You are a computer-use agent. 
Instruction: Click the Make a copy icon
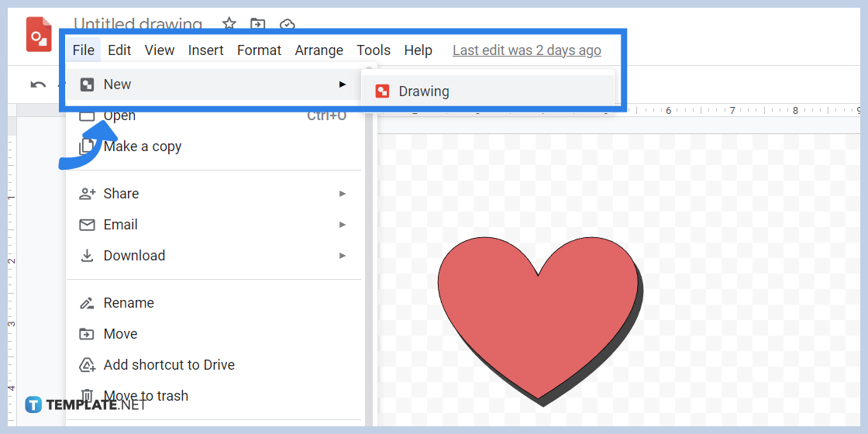[86, 147]
